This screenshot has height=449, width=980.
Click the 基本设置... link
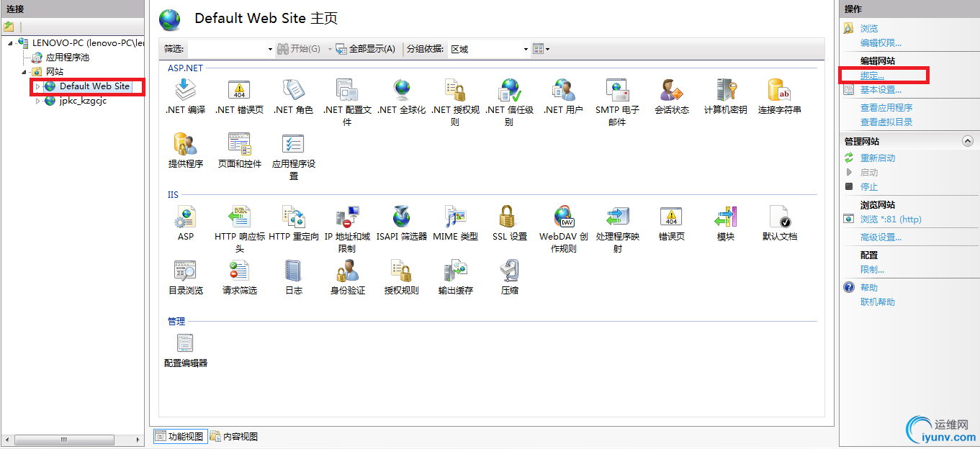tap(881, 90)
